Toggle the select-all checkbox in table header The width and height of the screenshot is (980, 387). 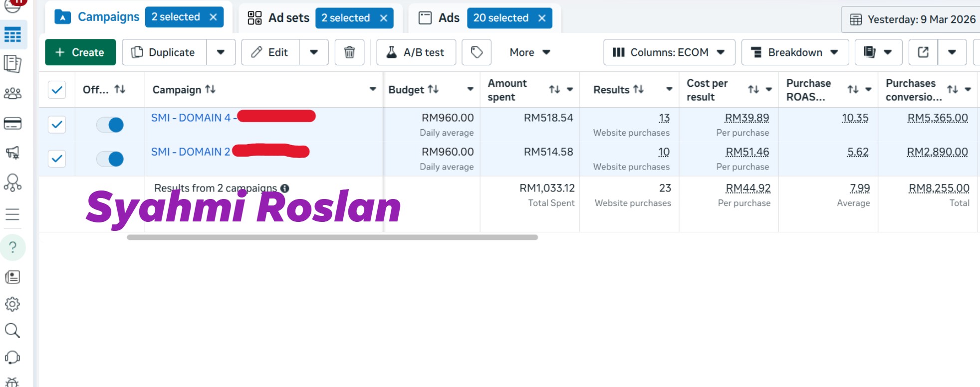coord(57,90)
